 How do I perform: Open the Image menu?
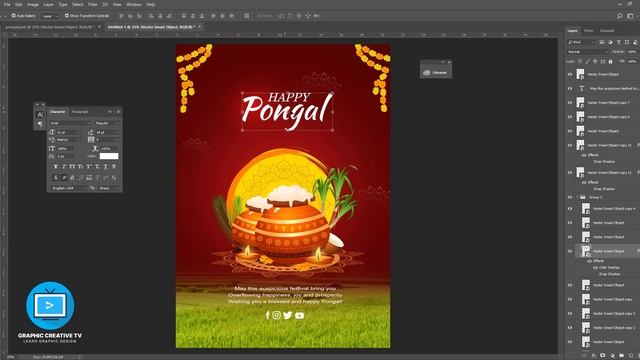[x=33, y=4]
